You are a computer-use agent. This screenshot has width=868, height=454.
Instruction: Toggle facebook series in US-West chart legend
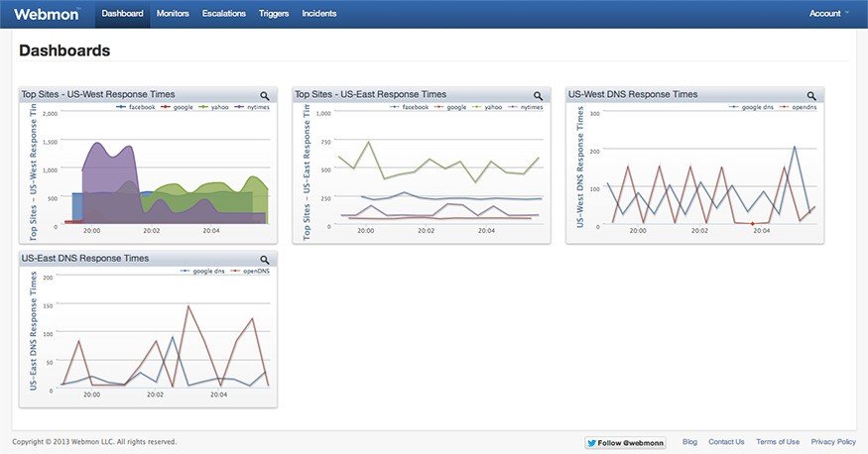coord(136,107)
